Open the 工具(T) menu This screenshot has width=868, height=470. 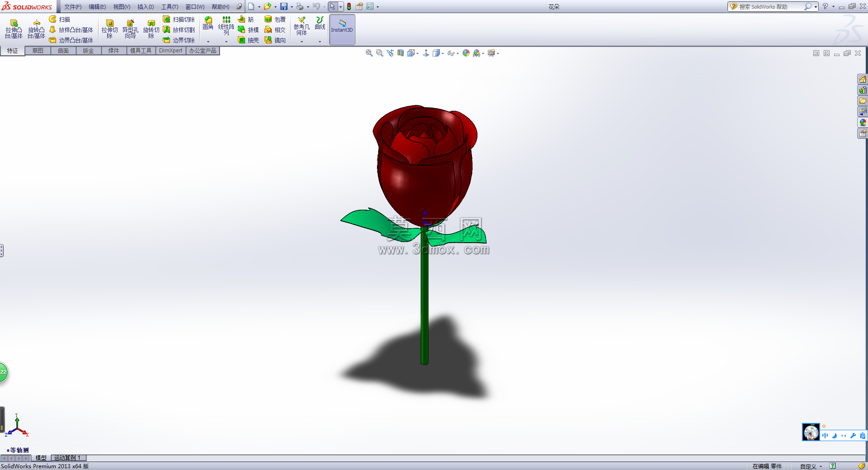[x=170, y=7]
